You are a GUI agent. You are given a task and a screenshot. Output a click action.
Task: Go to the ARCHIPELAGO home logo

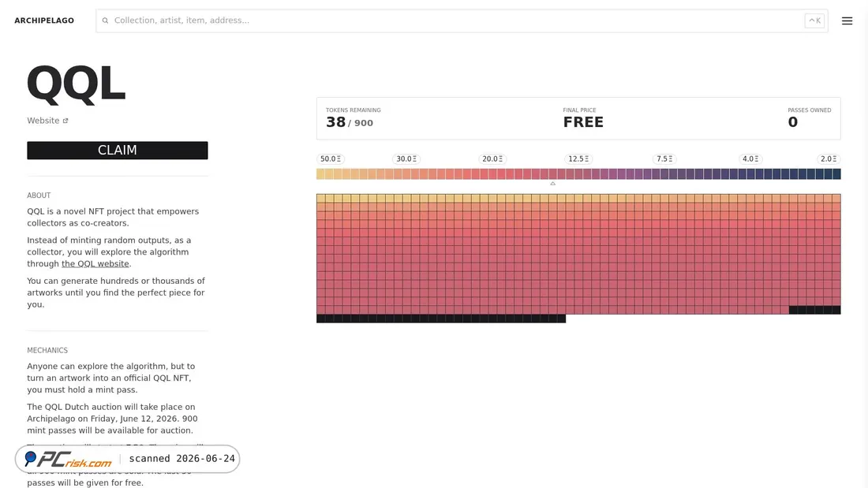tap(44, 20)
